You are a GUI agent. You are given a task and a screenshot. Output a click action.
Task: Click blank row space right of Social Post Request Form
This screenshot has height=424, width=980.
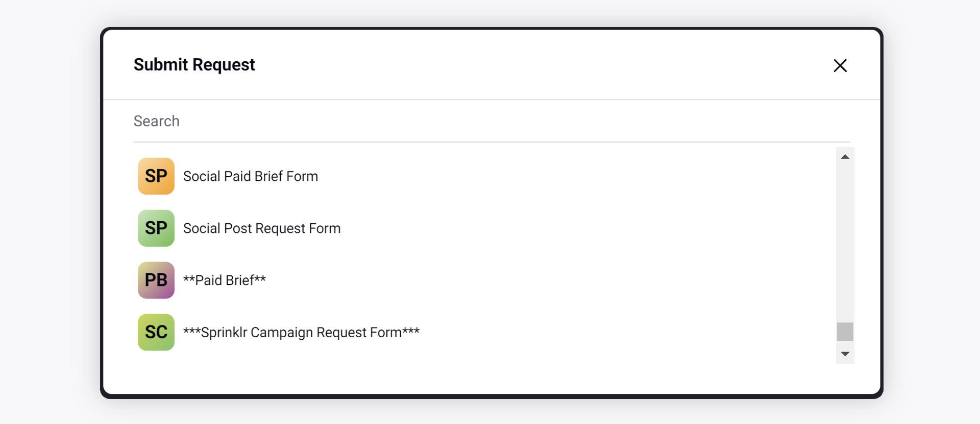point(587,228)
